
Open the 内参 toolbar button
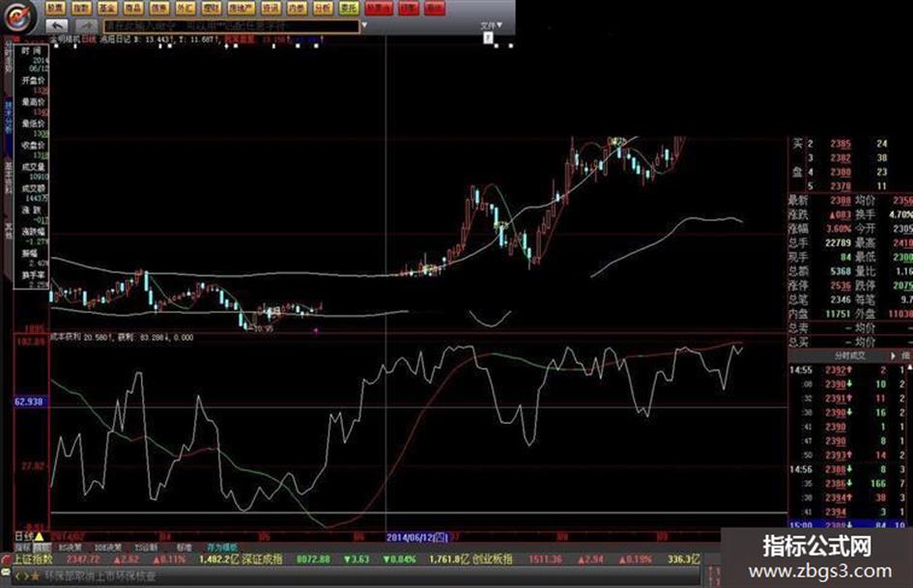(297, 8)
